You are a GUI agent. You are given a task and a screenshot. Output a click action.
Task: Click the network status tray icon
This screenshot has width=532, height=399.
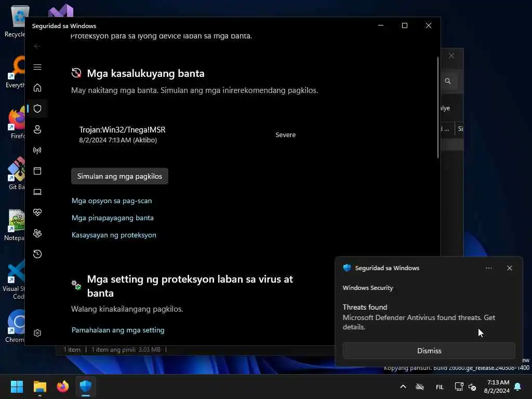(x=459, y=387)
